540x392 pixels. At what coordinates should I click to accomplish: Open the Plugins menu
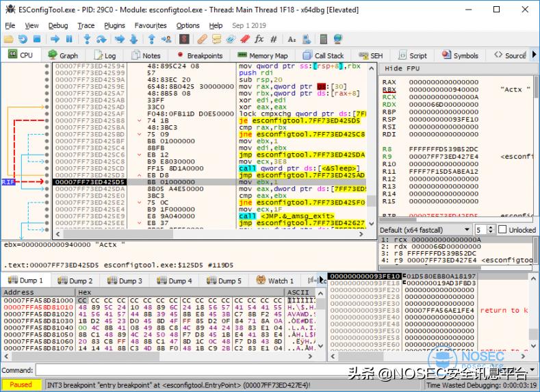tap(114, 25)
